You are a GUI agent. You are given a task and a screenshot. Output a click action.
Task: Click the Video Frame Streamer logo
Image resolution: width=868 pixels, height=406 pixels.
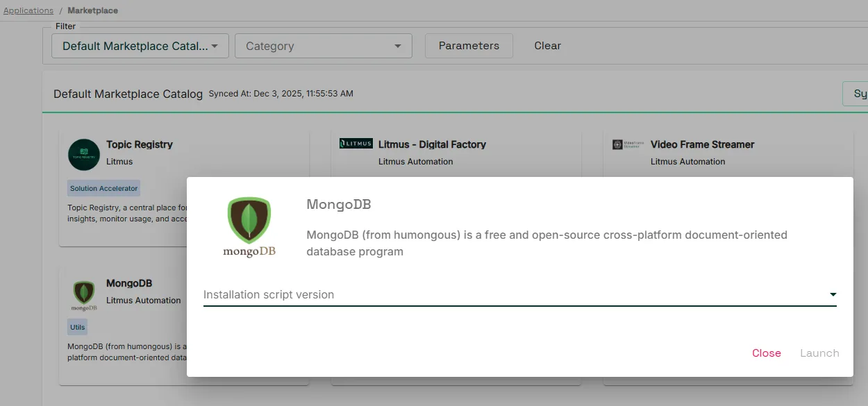click(628, 144)
